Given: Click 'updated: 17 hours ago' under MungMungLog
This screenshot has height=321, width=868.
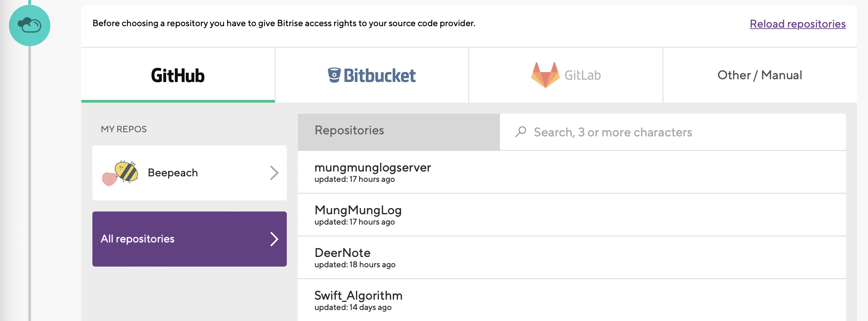Looking at the screenshot, I should (x=354, y=222).
